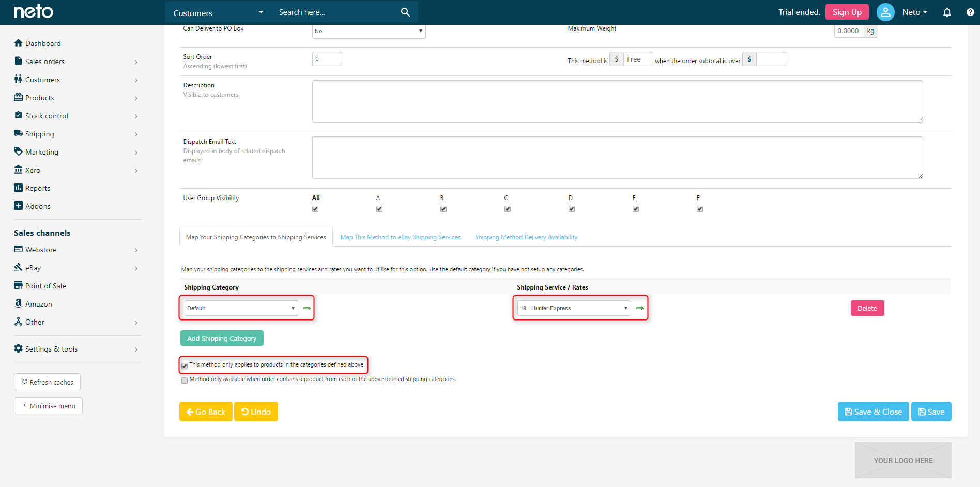Click the Addons plus icon
980x487 pixels.
tap(19, 206)
